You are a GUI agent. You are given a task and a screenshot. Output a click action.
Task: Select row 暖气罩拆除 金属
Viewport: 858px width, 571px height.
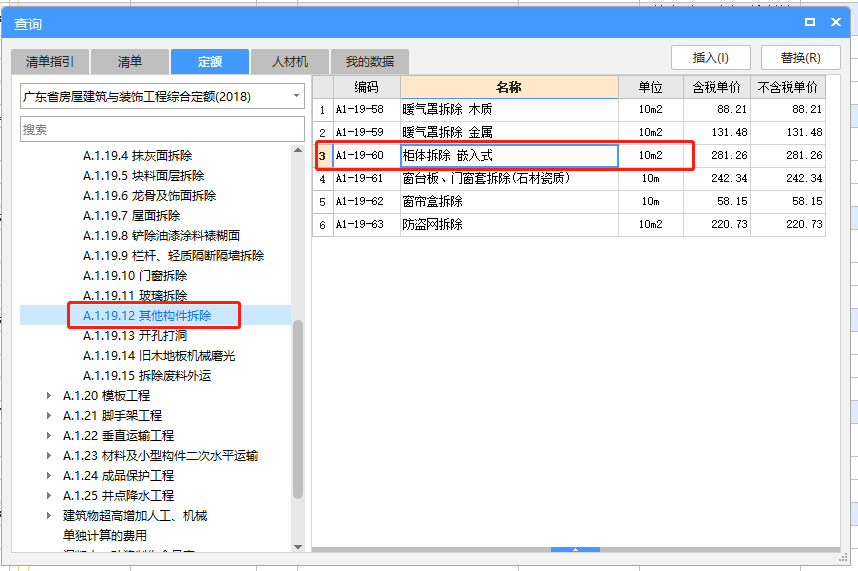(569, 132)
